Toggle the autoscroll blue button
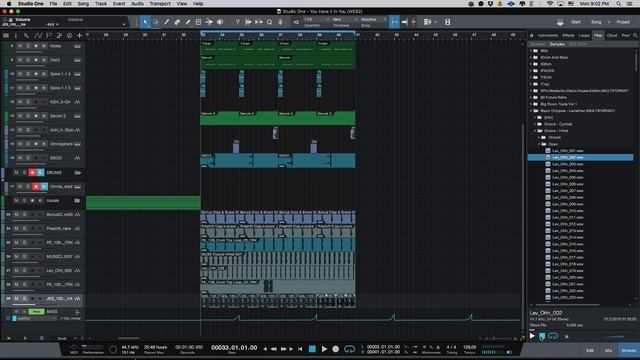This screenshot has height=360, width=640. click(x=394, y=22)
